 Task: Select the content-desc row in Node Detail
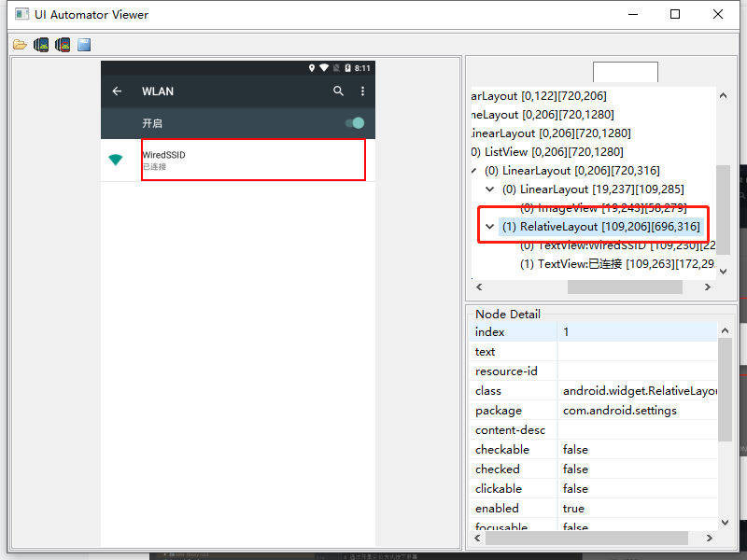[x=594, y=430]
